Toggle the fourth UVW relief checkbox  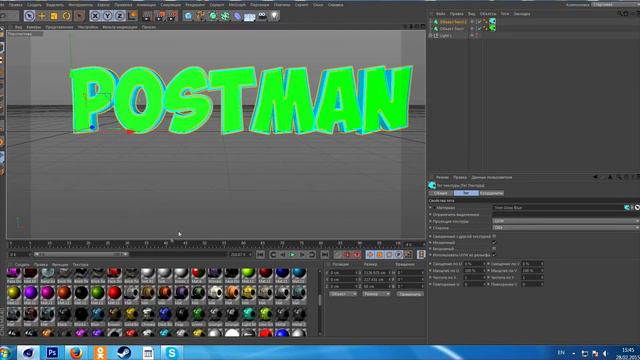click(x=494, y=255)
